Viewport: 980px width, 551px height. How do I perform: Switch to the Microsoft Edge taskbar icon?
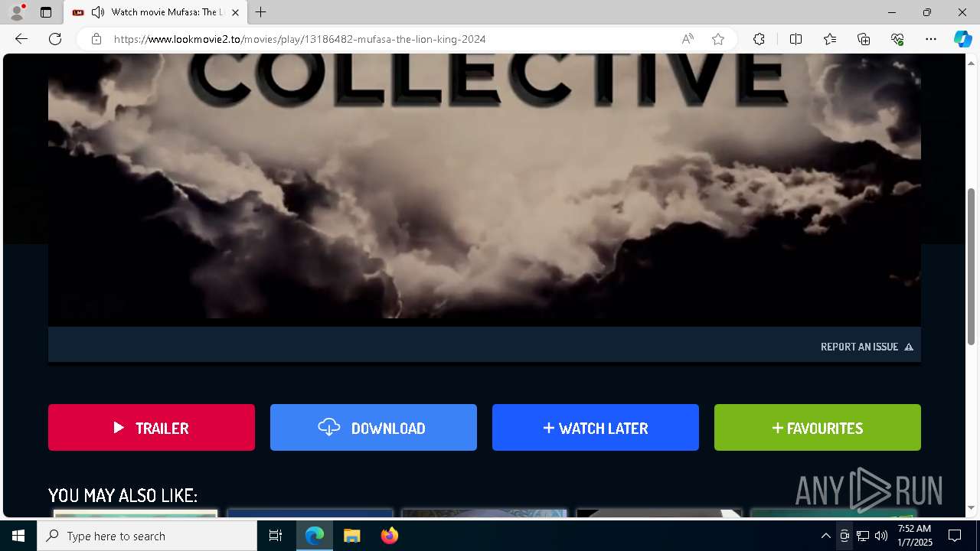(x=315, y=536)
